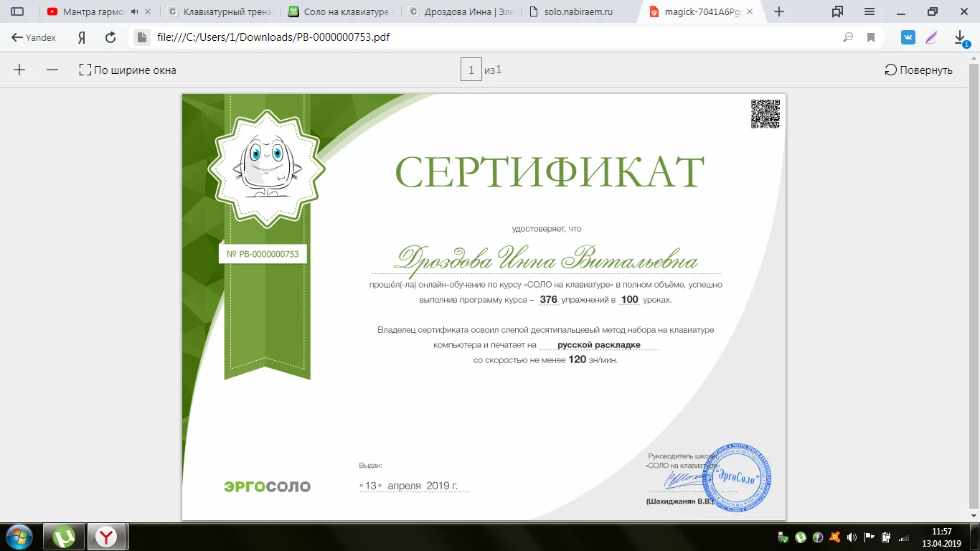
Task: Click the page number input field
Action: [471, 70]
